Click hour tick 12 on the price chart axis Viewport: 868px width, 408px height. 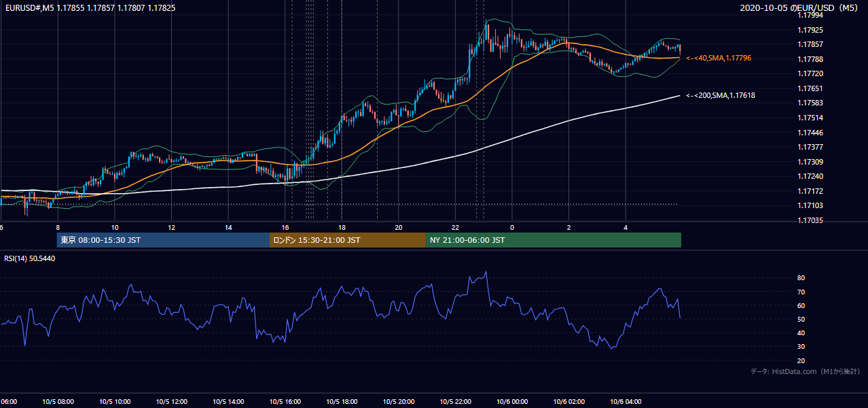tap(171, 228)
